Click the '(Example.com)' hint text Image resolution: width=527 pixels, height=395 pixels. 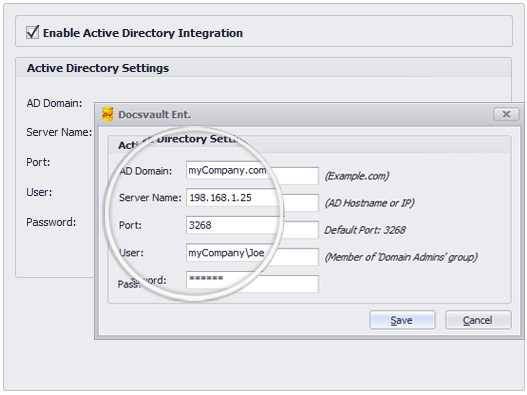click(357, 176)
